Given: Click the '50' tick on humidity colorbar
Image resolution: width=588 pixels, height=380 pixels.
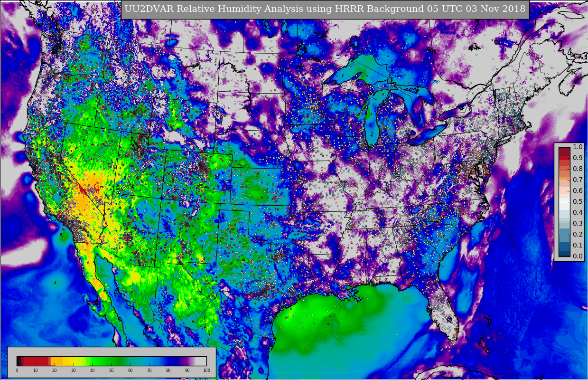Looking at the screenshot, I should click(x=112, y=370).
